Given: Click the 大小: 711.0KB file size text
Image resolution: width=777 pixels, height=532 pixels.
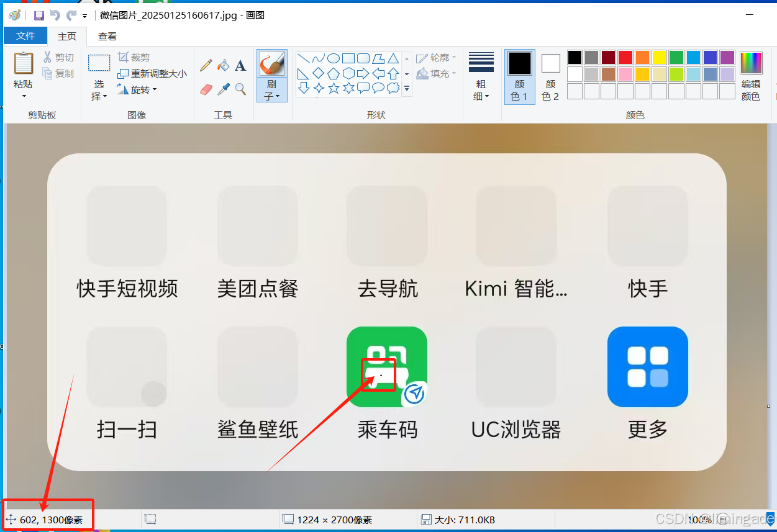Looking at the screenshot, I should [x=465, y=520].
